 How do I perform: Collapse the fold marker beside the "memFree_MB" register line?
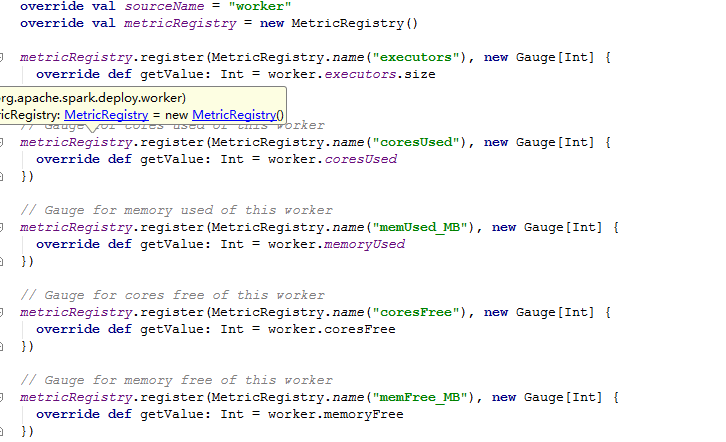(x=1, y=397)
